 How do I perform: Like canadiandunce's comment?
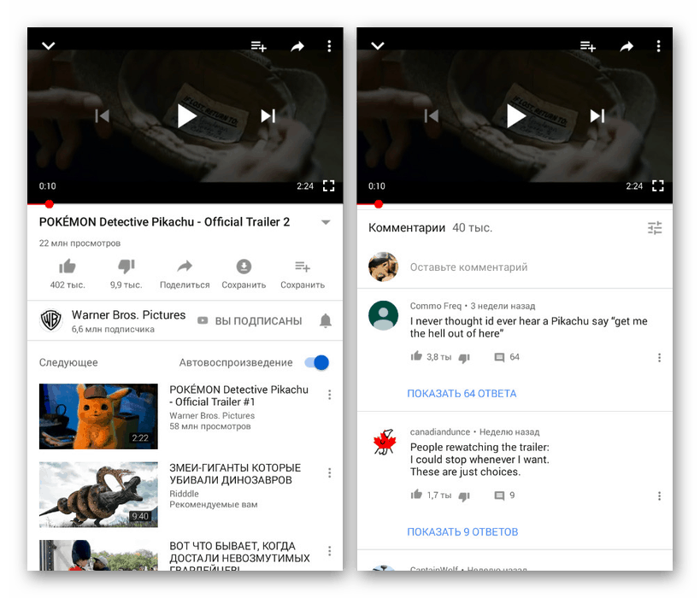coord(416,495)
